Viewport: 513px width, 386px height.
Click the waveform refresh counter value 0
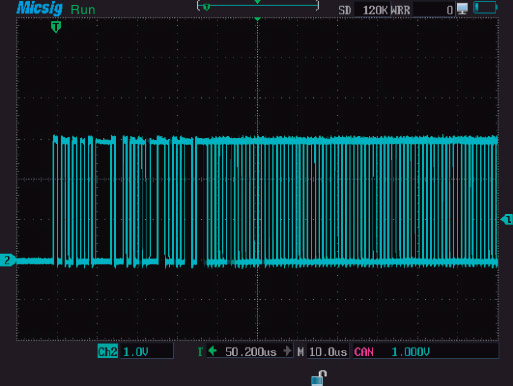tap(450, 10)
